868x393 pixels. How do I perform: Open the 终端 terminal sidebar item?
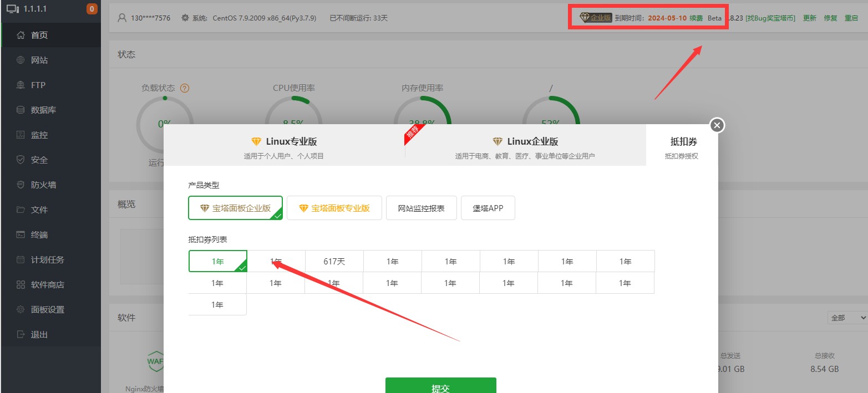tap(50, 234)
